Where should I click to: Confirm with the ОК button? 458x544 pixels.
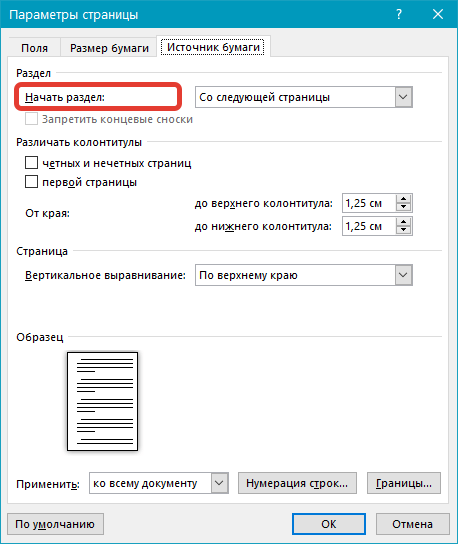click(329, 524)
